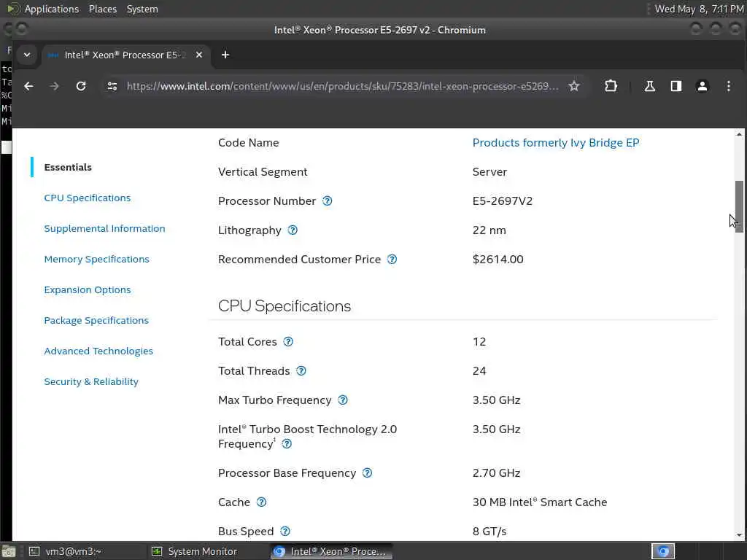747x560 pixels.
Task: Jump to Expansion Options section
Action: pyautogui.click(x=88, y=290)
